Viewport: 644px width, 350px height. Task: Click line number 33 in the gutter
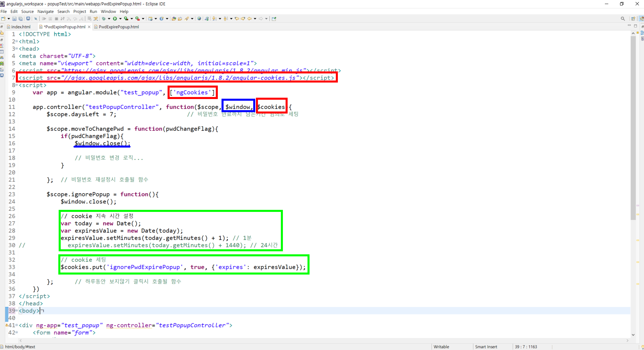12,267
